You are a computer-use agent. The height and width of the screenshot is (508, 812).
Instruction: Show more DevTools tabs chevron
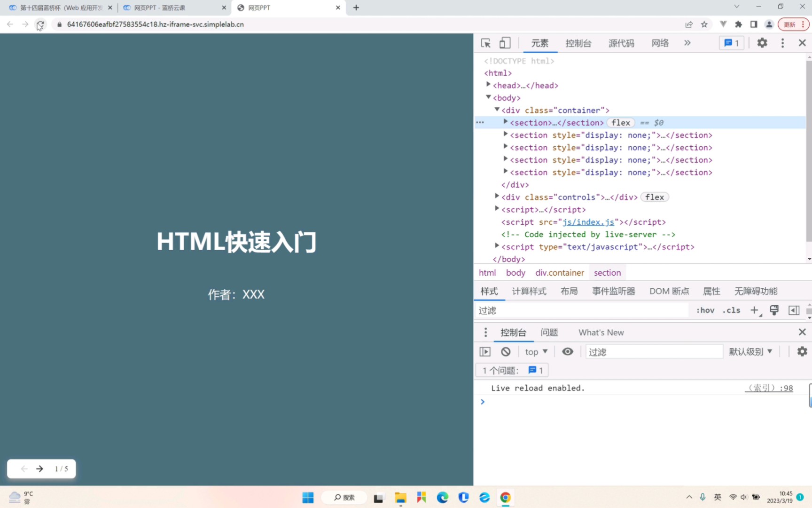687,43
